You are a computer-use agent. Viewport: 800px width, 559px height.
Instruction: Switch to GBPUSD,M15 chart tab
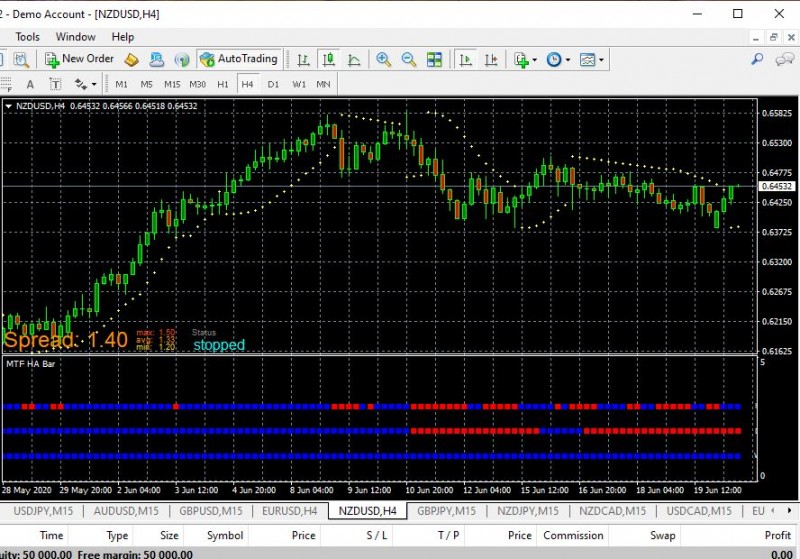tap(211, 511)
